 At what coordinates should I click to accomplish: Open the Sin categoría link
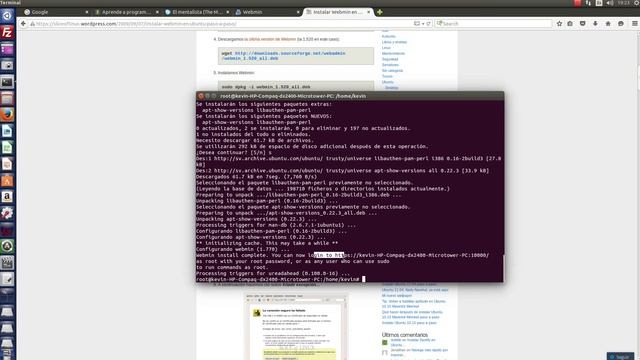392,71
